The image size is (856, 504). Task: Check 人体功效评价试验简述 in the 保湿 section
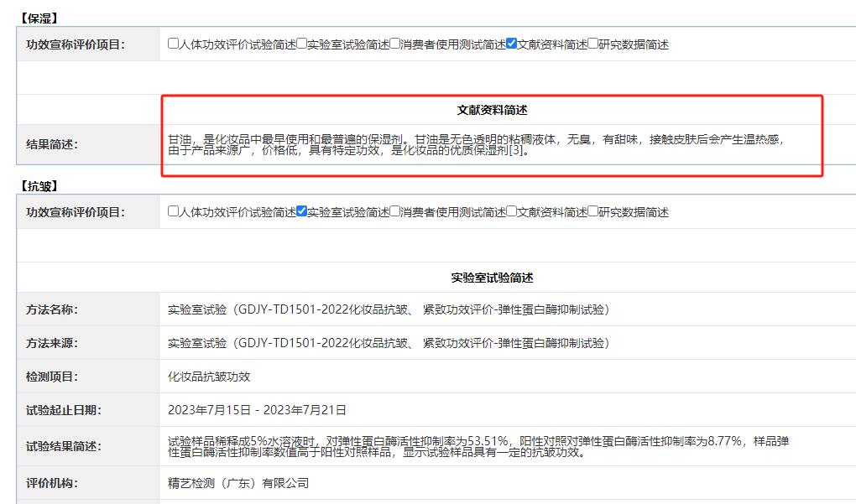pos(174,44)
